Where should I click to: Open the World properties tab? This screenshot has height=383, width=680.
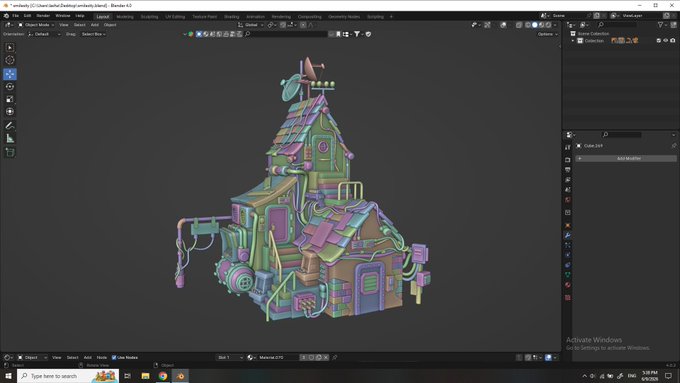[568, 200]
